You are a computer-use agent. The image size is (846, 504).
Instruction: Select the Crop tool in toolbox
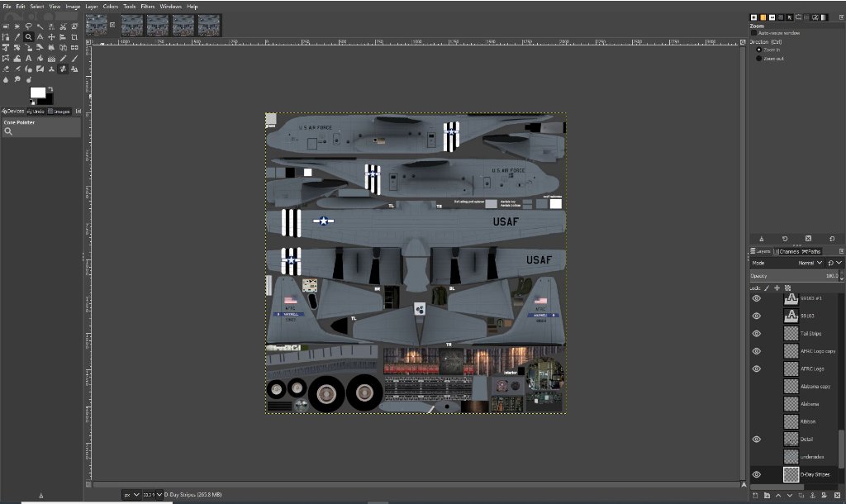point(75,37)
